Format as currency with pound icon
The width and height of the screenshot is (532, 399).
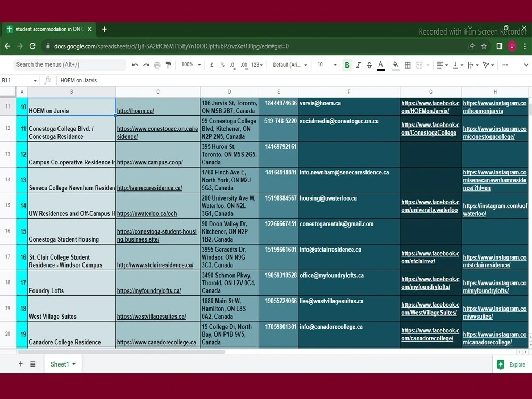coord(212,65)
